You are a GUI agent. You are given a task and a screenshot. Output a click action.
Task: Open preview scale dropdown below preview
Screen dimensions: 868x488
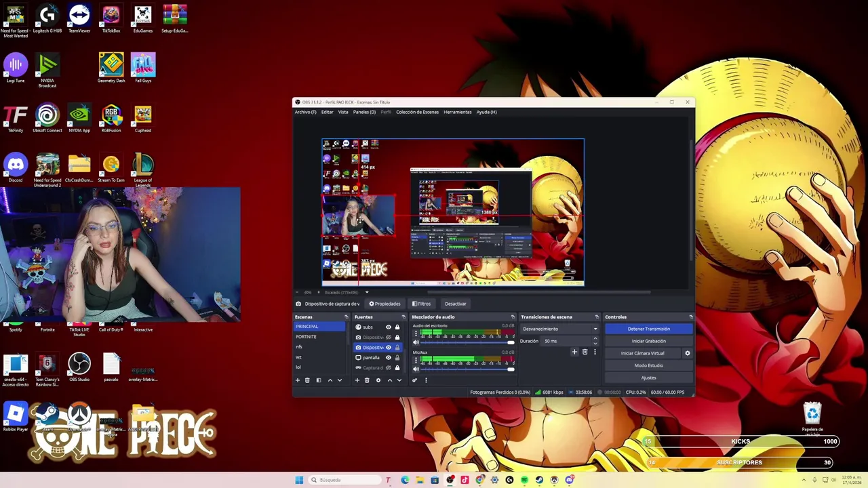[367, 292]
